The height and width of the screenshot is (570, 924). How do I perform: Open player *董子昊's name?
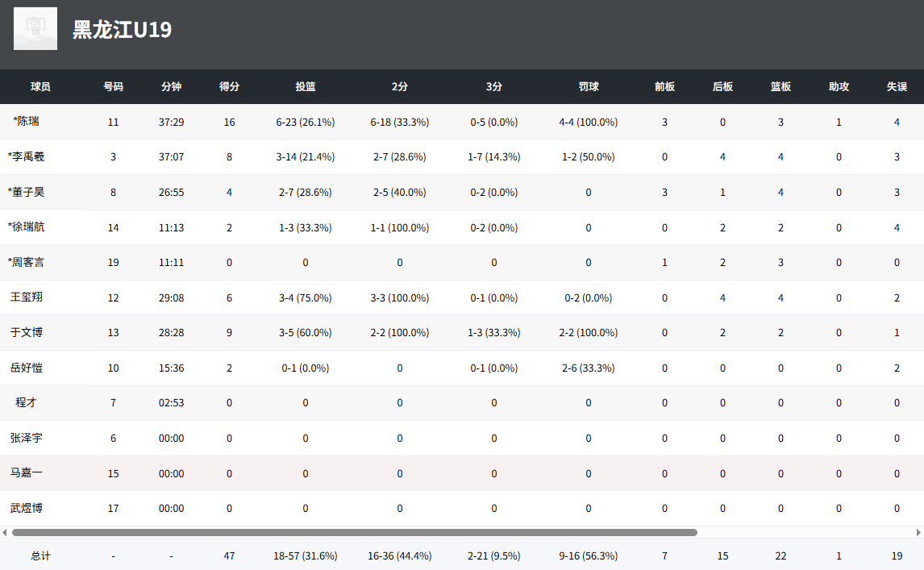tap(26, 192)
